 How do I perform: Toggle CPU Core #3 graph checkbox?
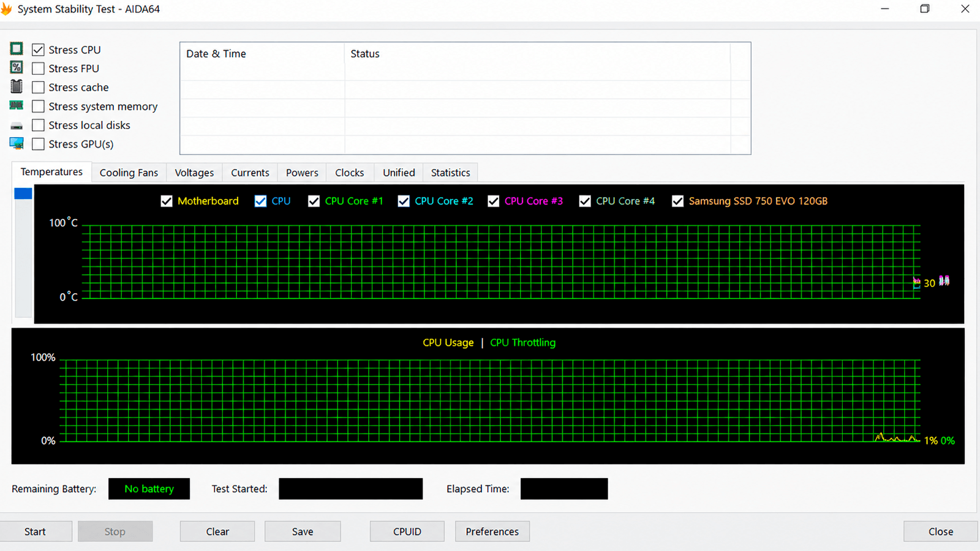tap(493, 201)
